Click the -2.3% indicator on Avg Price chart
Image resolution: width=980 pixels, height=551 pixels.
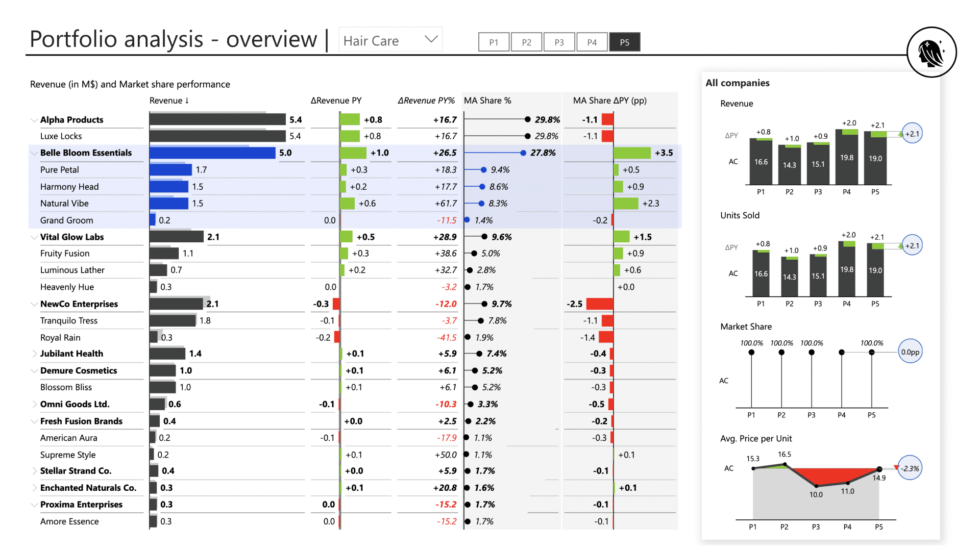pyautogui.click(x=910, y=467)
